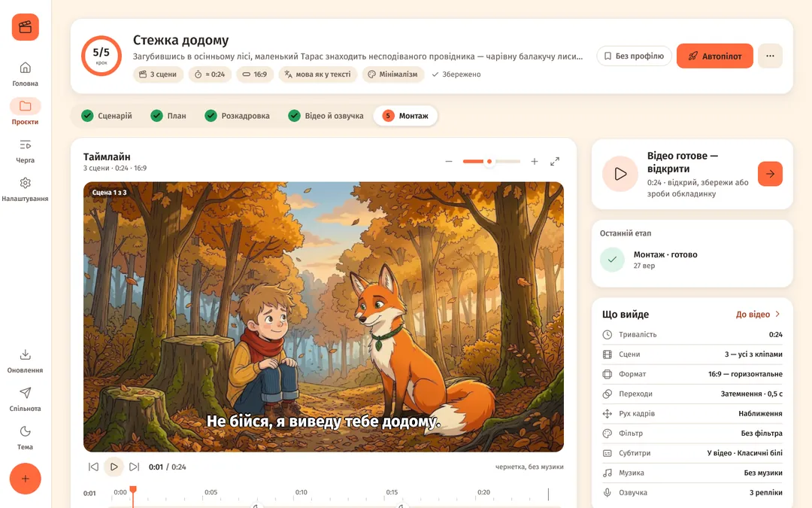Click the Сцена 1 з 3 badge
This screenshot has width=812, height=508.
pos(109,193)
